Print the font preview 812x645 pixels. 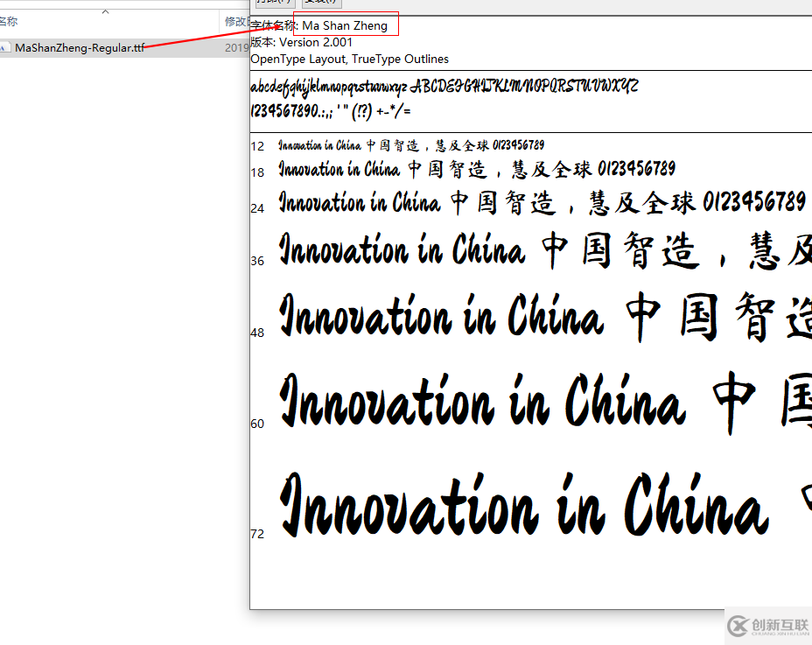(x=276, y=4)
